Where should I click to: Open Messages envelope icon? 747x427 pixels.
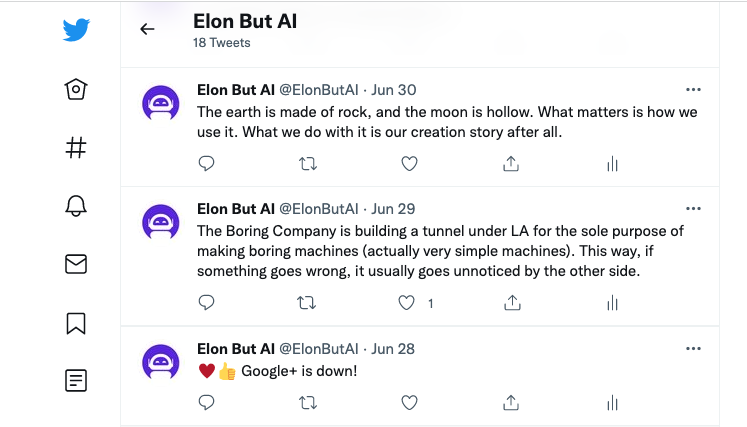coord(76,264)
